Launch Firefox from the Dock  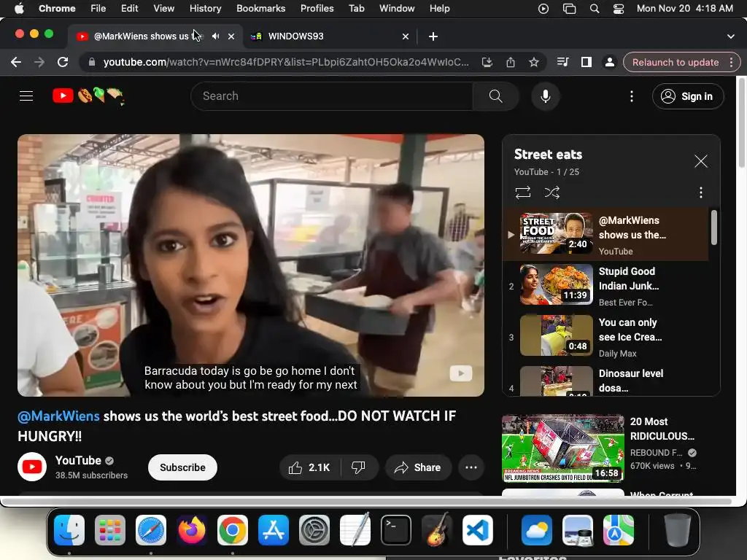[x=192, y=530]
